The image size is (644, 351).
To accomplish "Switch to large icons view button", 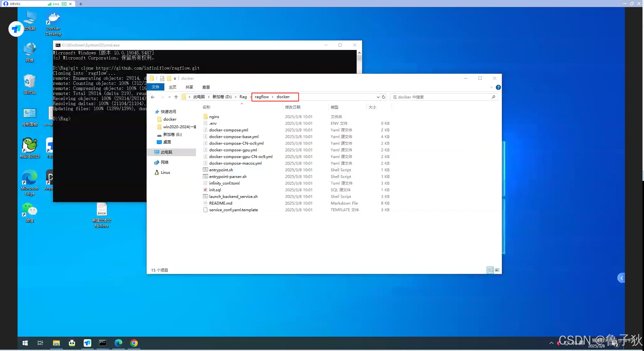I will coord(497,270).
